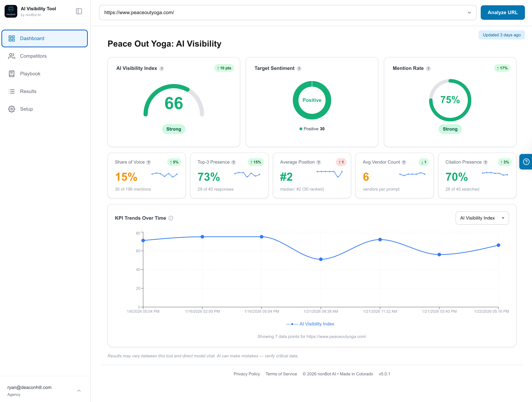532x402 pixels.
Task: Click the KPI Trends info icon
Action: pyautogui.click(x=171, y=218)
